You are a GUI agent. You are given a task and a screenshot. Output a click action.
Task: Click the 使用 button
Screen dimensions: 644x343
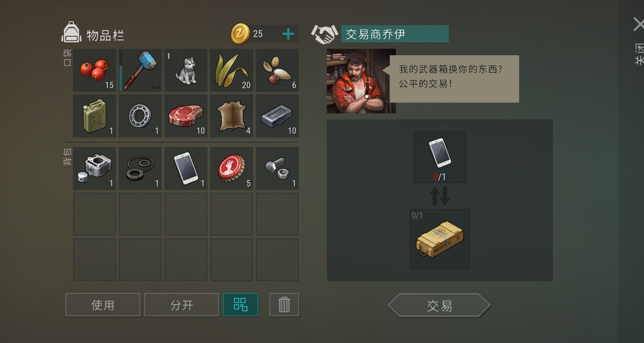point(103,305)
